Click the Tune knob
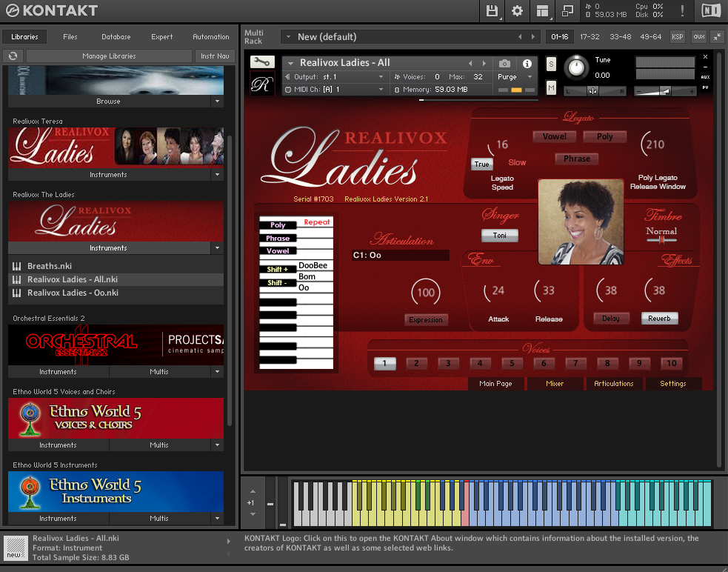Image resolution: width=728 pixels, height=572 pixels. click(575, 67)
